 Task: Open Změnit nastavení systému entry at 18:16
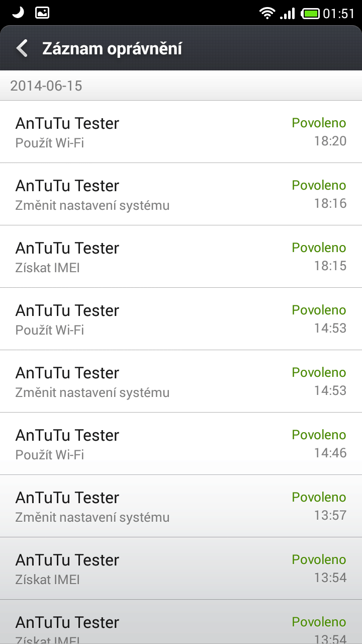click(x=181, y=194)
